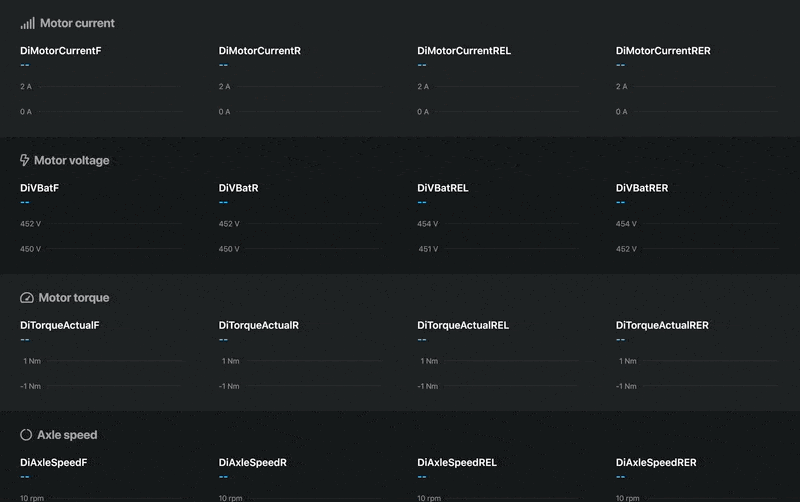
Task: Select the DiTorqueActualF torque graph
Action: tap(100, 373)
